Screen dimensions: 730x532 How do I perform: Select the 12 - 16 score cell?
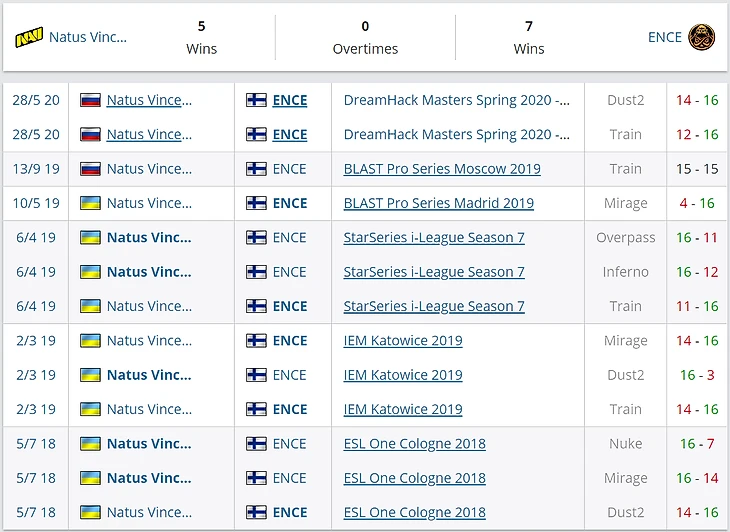pyautogui.click(x=697, y=135)
